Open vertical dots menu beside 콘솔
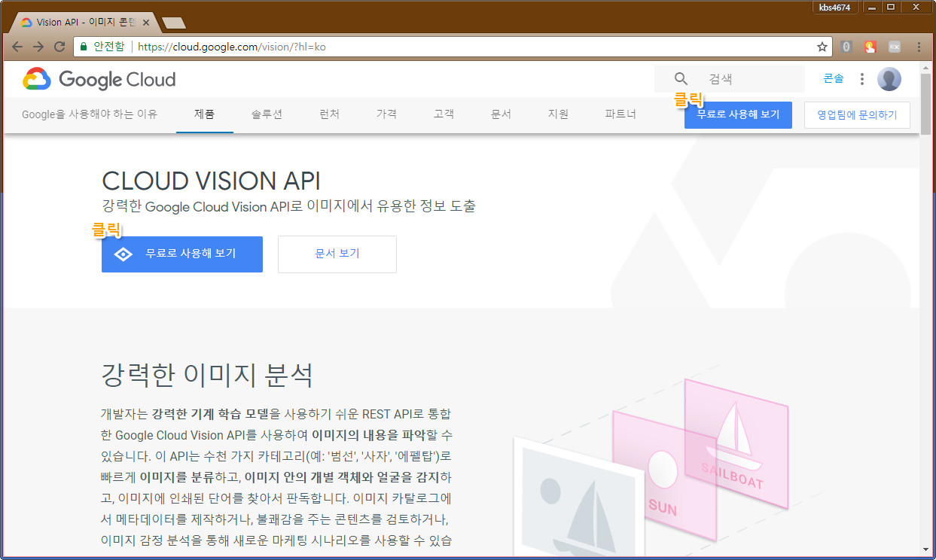 click(862, 79)
